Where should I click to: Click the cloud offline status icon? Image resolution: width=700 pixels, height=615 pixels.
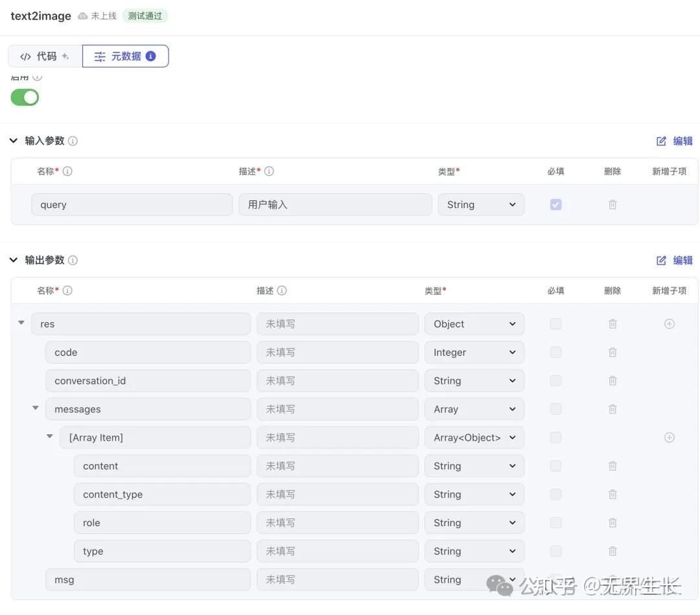tap(82, 16)
